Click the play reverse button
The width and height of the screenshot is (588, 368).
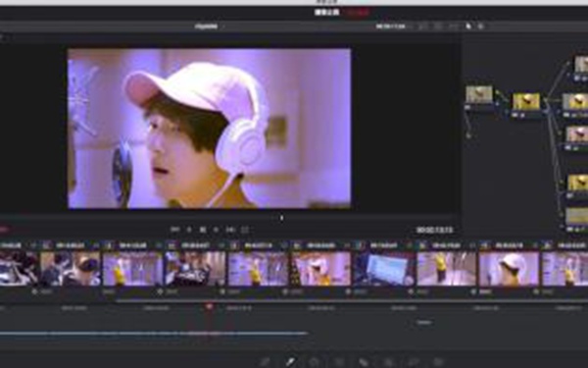tap(189, 230)
